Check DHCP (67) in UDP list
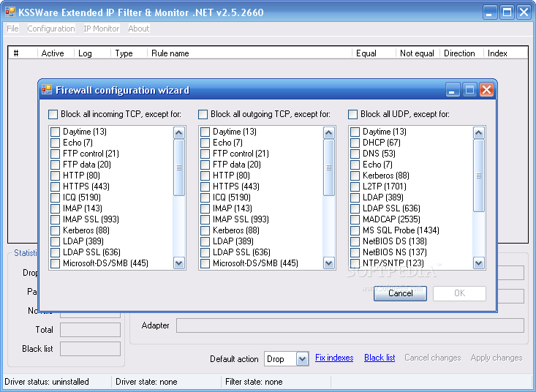536x392 pixels. point(355,143)
